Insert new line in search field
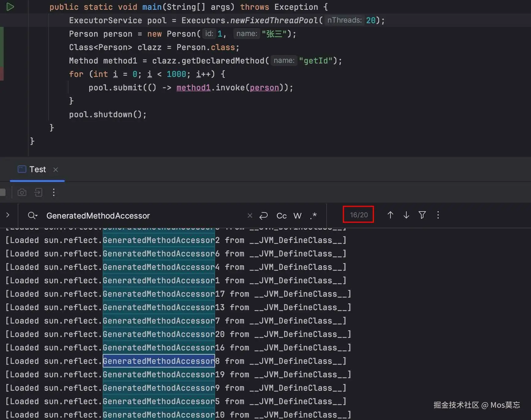 pos(263,215)
